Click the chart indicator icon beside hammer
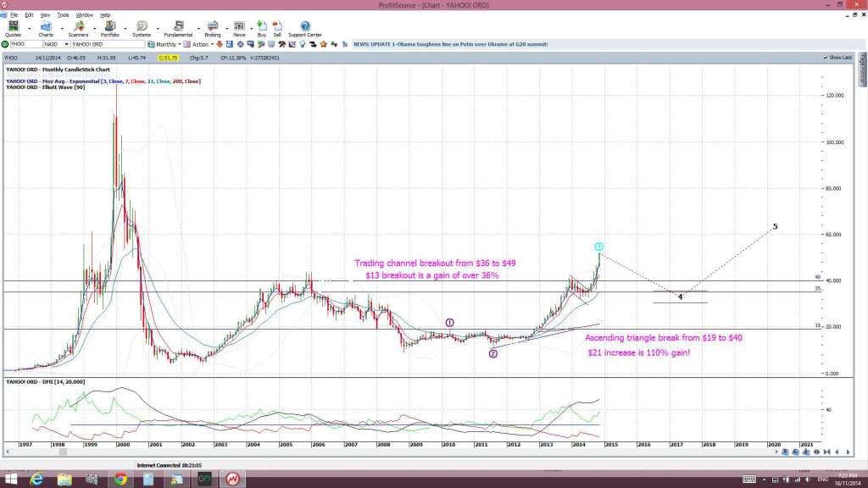The image size is (868, 488). coord(292,44)
